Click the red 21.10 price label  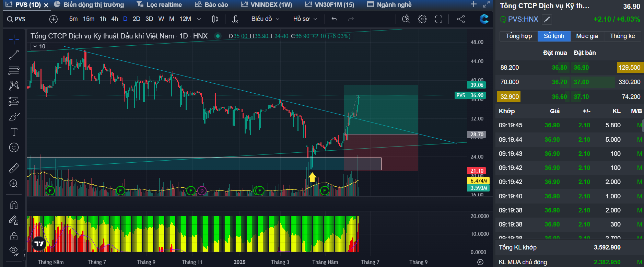pos(477,171)
